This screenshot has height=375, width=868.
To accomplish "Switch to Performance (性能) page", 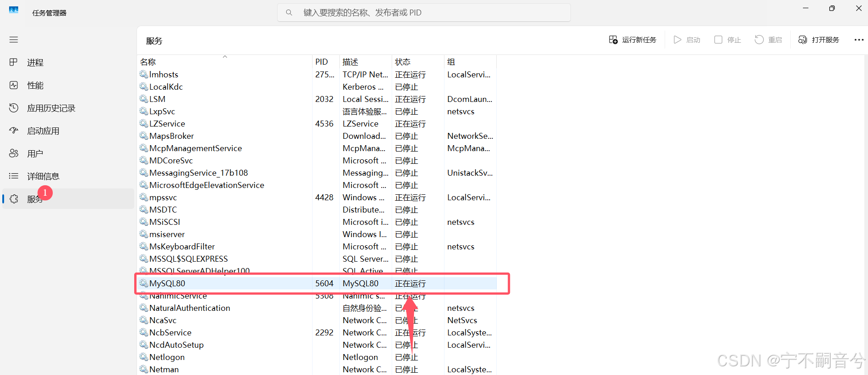I will pos(68,85).
